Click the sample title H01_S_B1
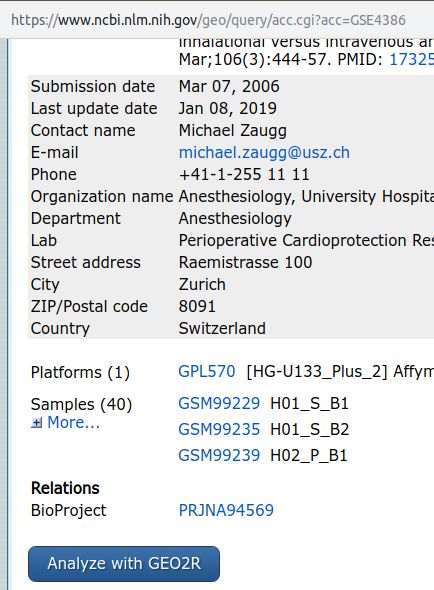 click(309, 403)
